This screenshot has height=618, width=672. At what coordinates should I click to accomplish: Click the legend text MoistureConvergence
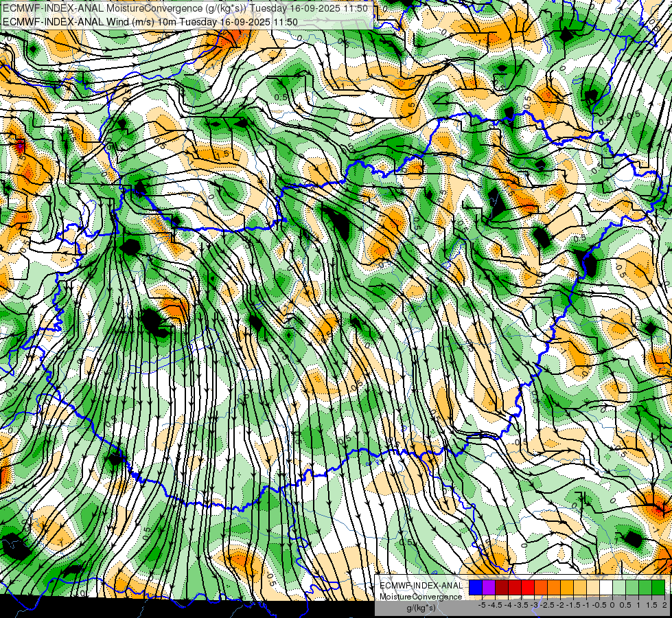tap(421, 597)
